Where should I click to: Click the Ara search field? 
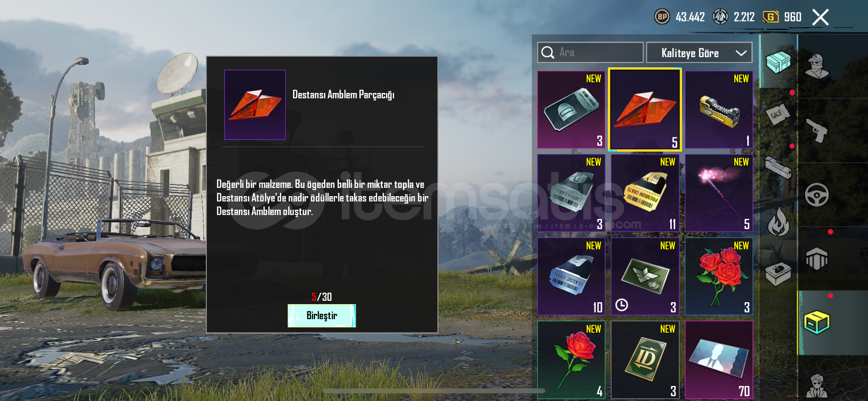click(x=590, y=52)
